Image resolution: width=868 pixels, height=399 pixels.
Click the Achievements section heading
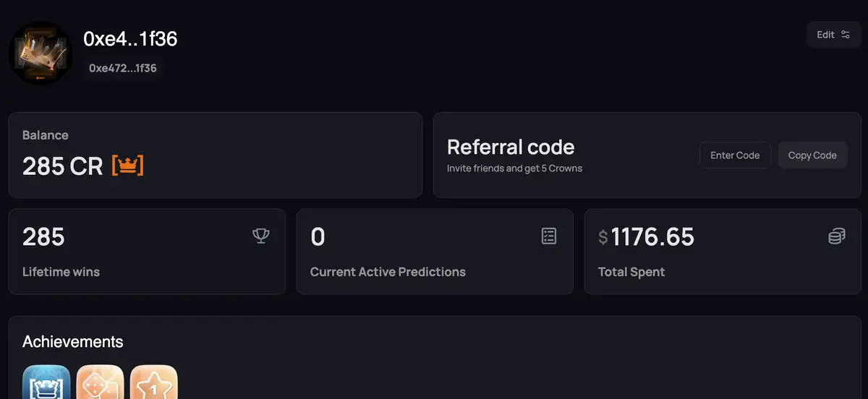click(73, 341)
